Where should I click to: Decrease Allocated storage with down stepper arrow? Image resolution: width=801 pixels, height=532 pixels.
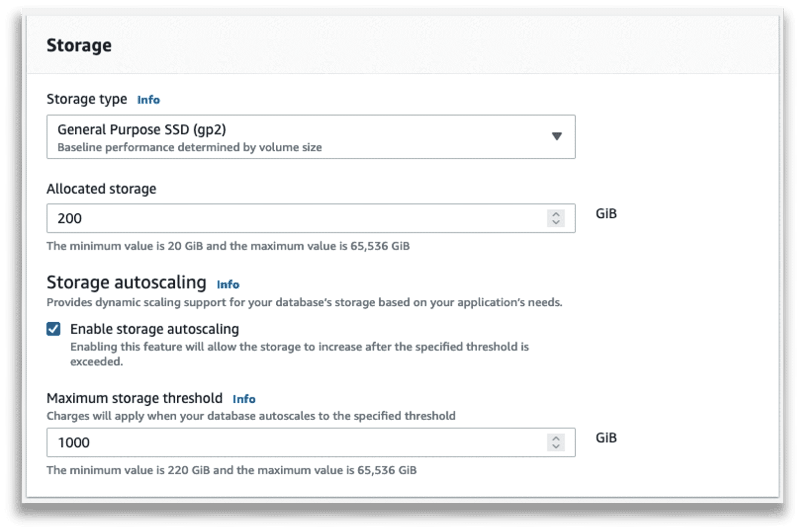coord(556,222)
